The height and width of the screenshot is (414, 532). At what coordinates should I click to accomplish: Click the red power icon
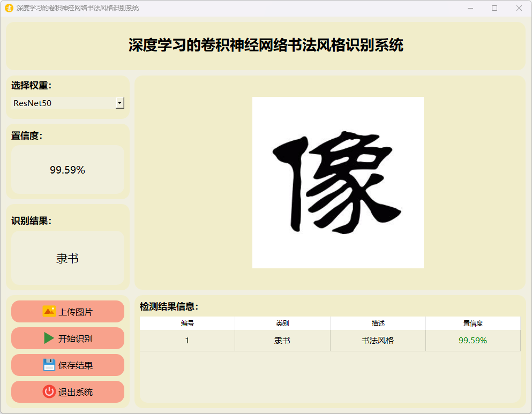click(49, 392)
